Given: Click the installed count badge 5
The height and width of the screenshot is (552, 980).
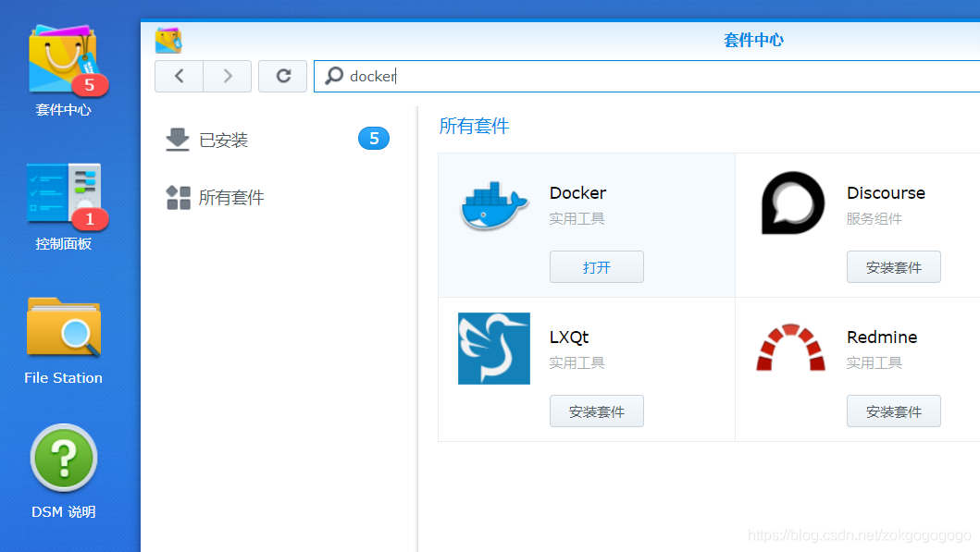Looking at the screenshot, I should (x=374, y=138).
